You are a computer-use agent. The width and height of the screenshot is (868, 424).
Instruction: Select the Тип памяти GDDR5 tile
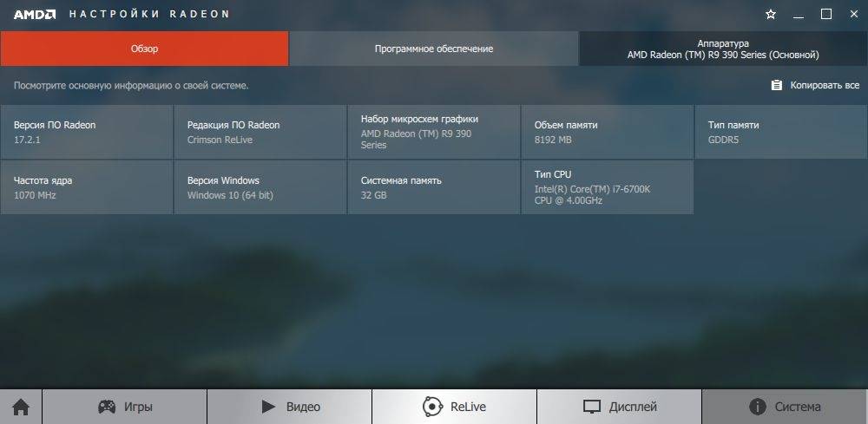coord(781,132)
